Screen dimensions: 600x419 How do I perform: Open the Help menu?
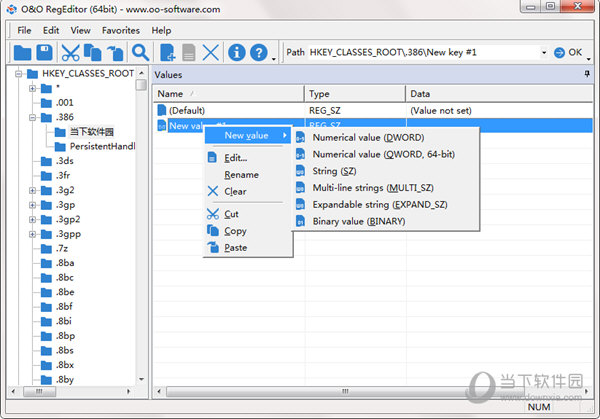161,30
